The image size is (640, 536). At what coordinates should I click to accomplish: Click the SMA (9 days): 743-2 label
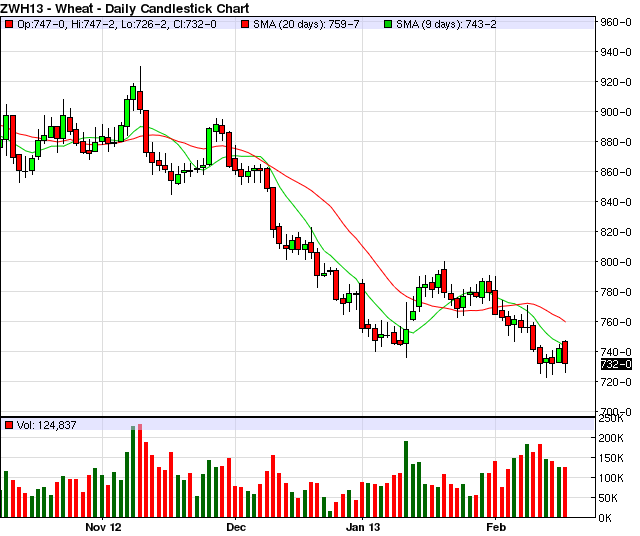point(447,24)
